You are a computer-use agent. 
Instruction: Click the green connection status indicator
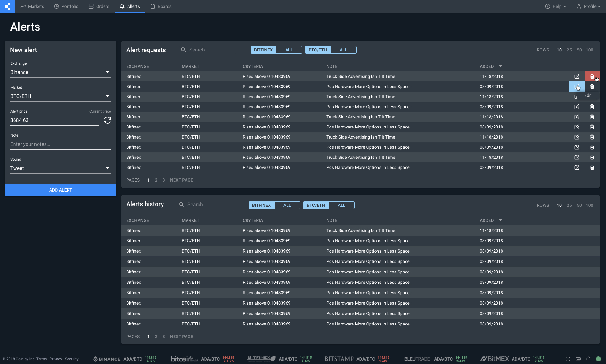598,359
